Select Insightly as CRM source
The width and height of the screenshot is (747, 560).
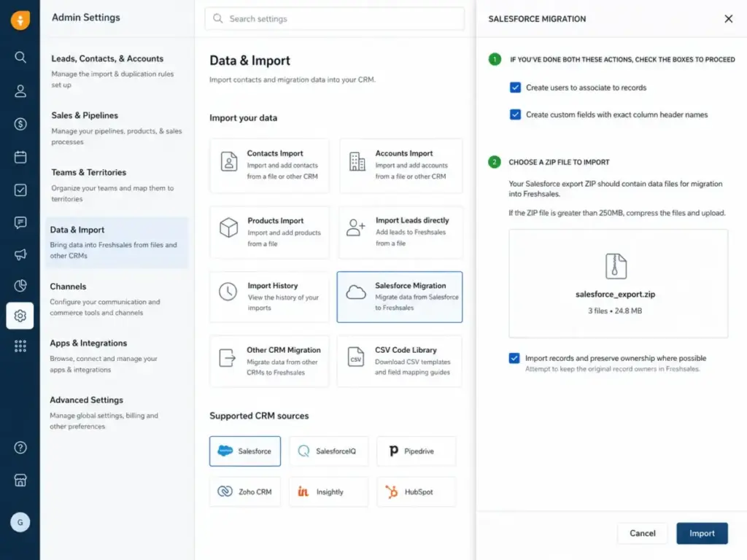point(328,491)
